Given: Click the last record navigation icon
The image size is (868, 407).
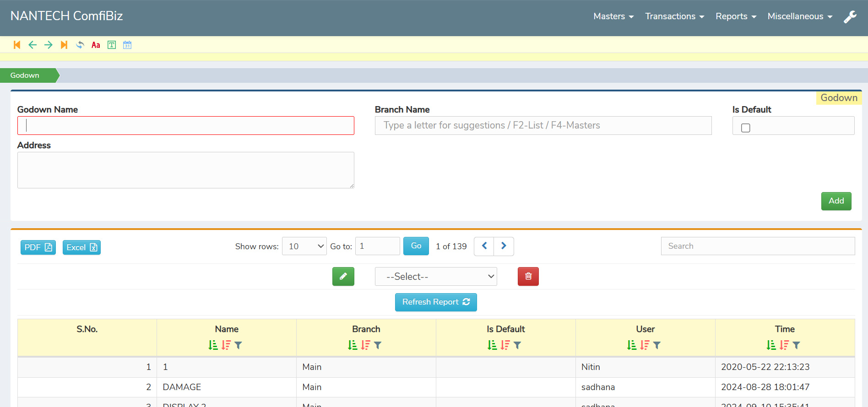Looking at the screenshot, I should coord(64,45).
